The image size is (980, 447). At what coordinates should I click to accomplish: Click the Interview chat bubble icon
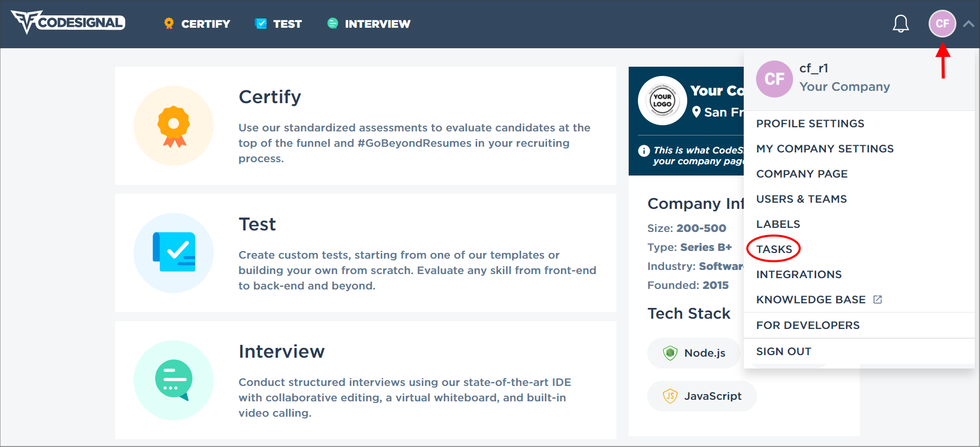point(174,380)
